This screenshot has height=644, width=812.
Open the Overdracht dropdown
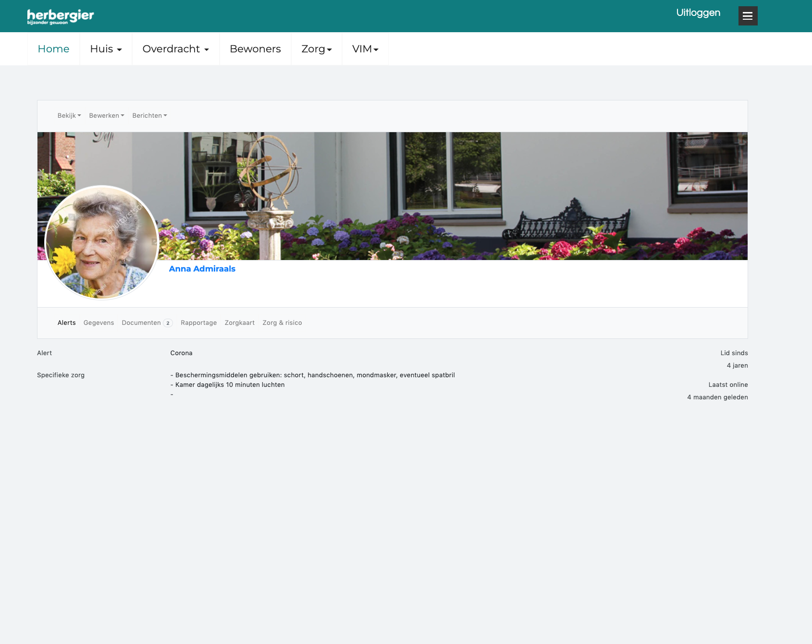(x=175, y=49)
